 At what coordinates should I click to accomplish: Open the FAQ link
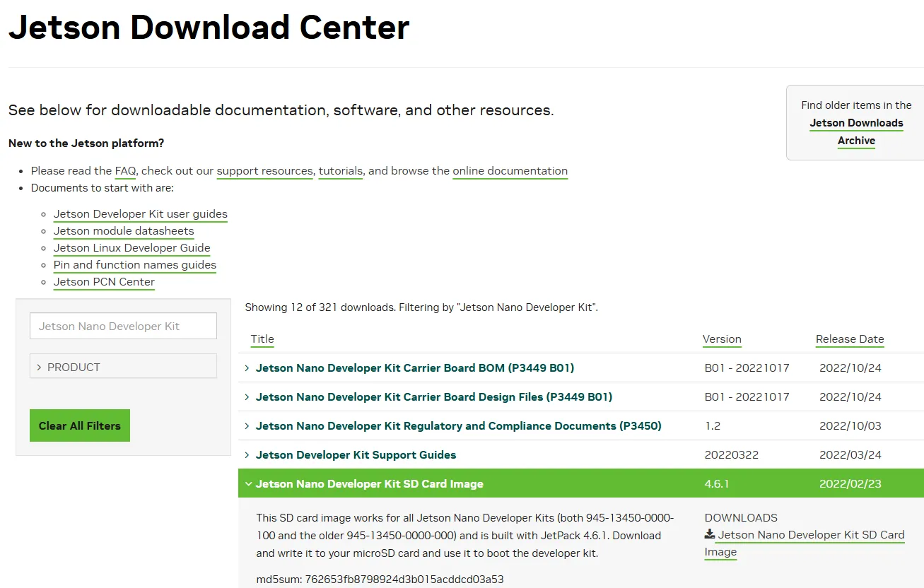[x=125, y=171]
